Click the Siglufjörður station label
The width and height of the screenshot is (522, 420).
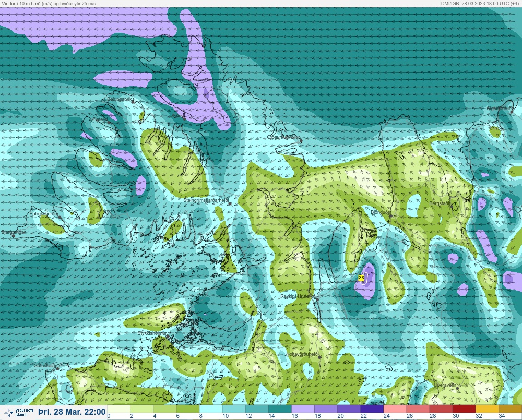(499, 109)
